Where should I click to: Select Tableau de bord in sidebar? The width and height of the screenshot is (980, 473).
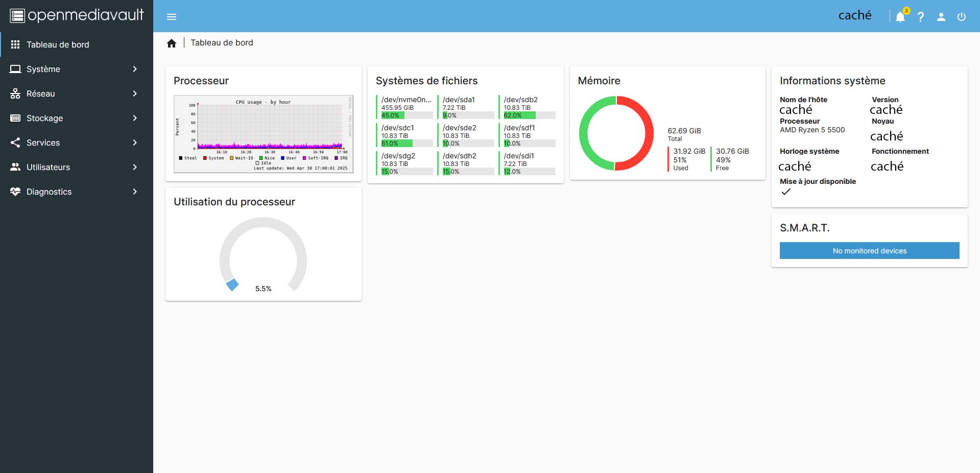tap(58, 44)
